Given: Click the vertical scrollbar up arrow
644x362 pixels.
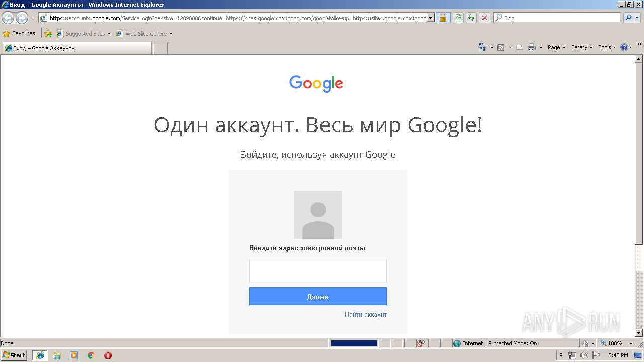Looking at the screenshot, I should [639, 59].
